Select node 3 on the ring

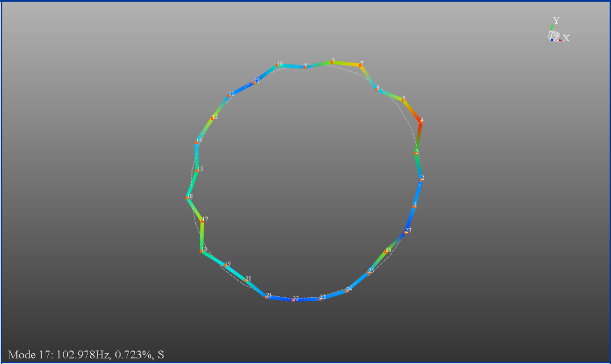click(x=416, y=153)
